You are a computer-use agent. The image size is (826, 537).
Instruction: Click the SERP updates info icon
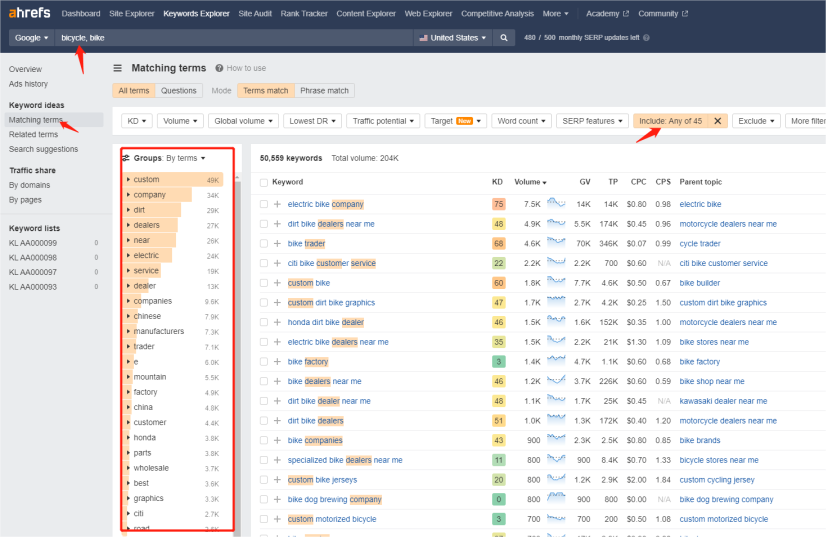pyautogui.click(x=646, y=38)
